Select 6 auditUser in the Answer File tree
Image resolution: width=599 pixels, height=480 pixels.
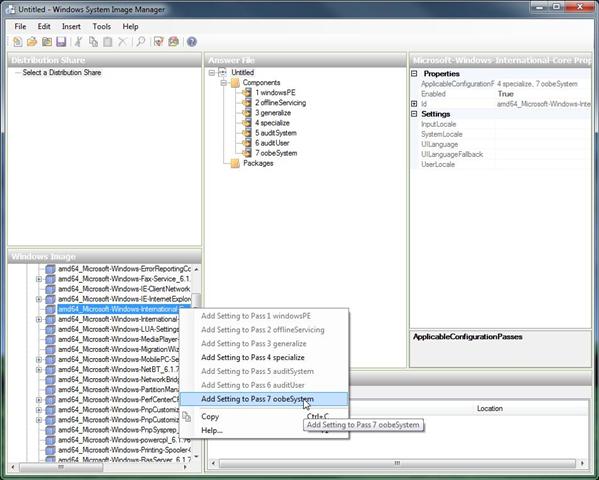click(272, 143)
